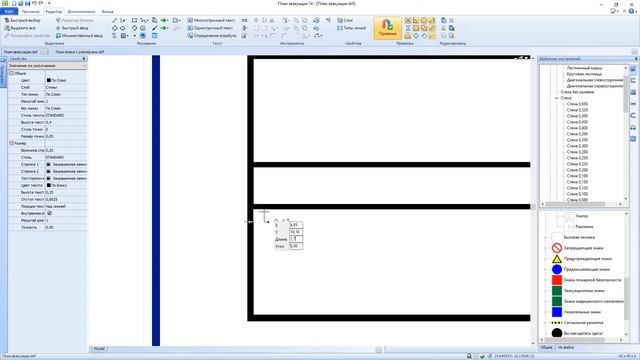Open the Типы линий line types dialog
The width and height of the screenshot is (640, 360).
351,28
